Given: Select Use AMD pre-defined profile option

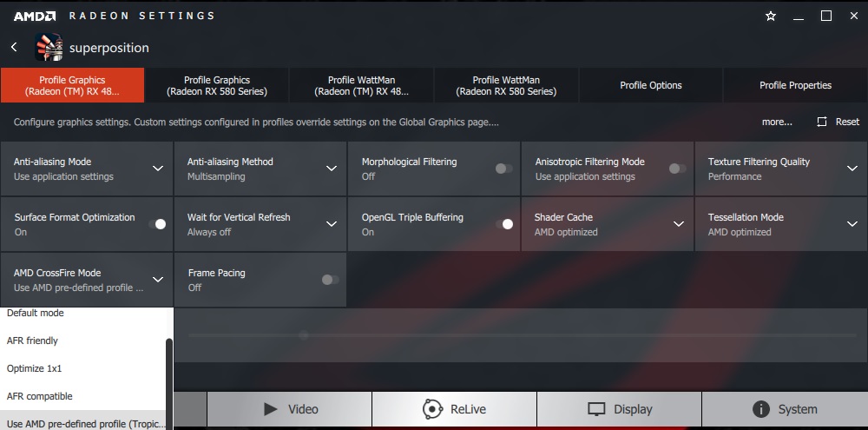Looking at the screenshot, I should point(83,422).
